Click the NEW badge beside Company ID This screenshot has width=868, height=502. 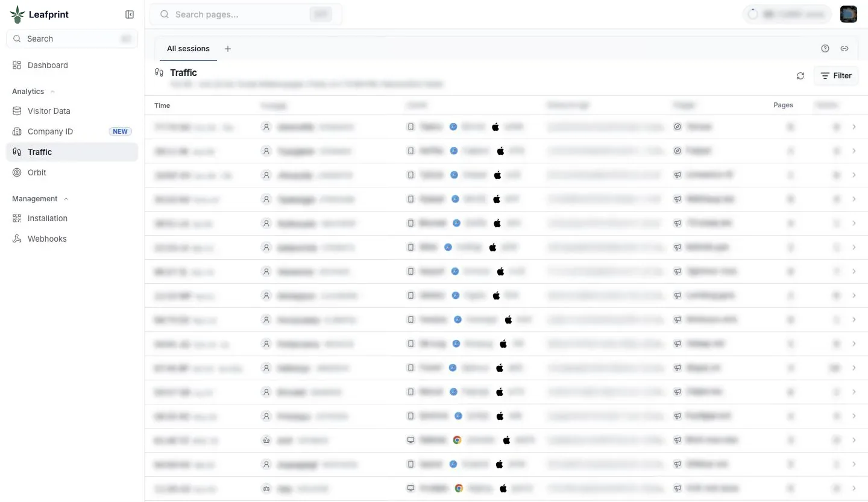(x=121, y=131)
